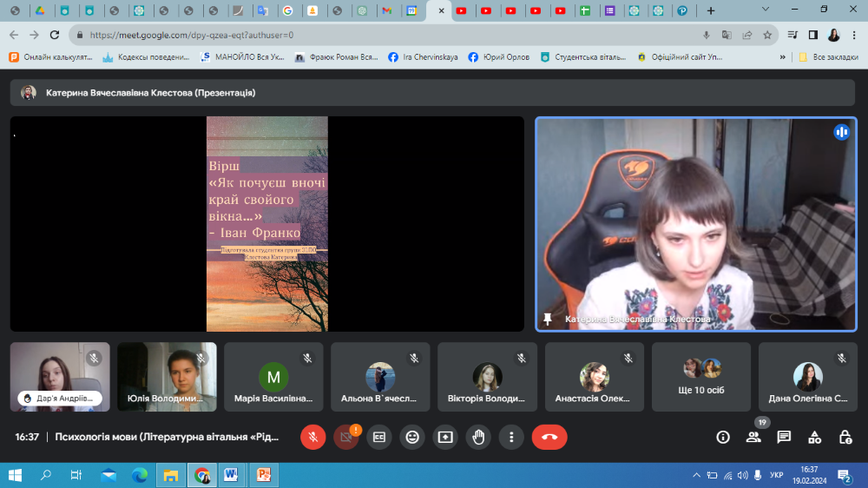Expand the bookmarks overflow chevron
Viewport: 868px width, 488px height.
point(783,57)
